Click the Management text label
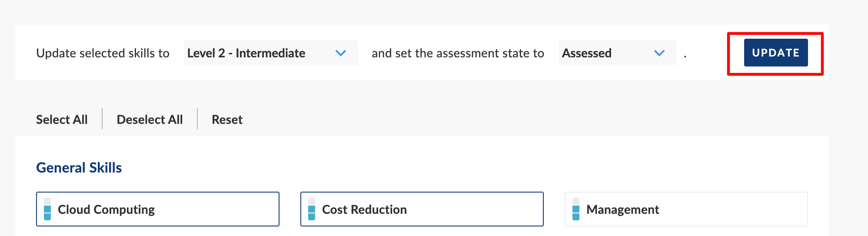The width and height of the screenshot is (868, 236). click(x=622, y=209)
